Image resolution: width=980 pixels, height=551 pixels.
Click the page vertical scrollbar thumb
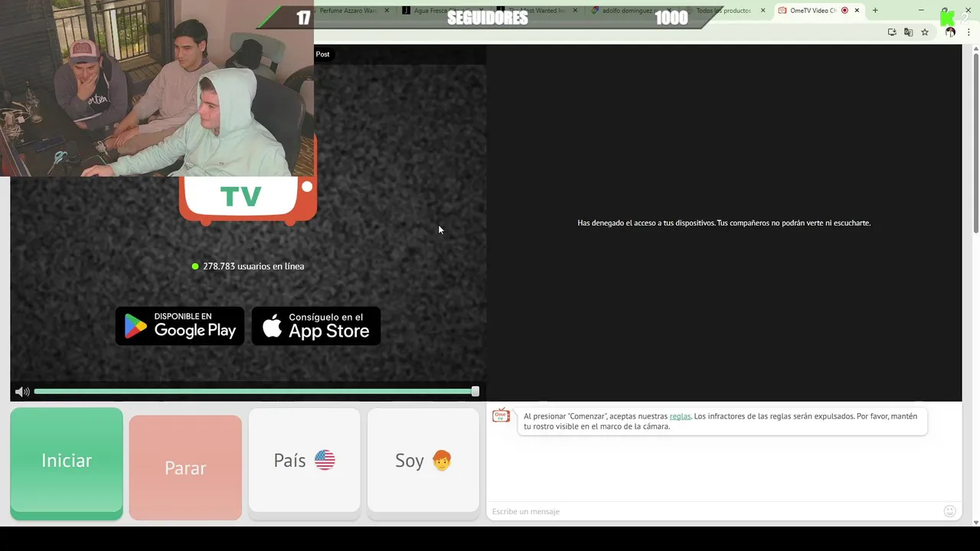975,144
